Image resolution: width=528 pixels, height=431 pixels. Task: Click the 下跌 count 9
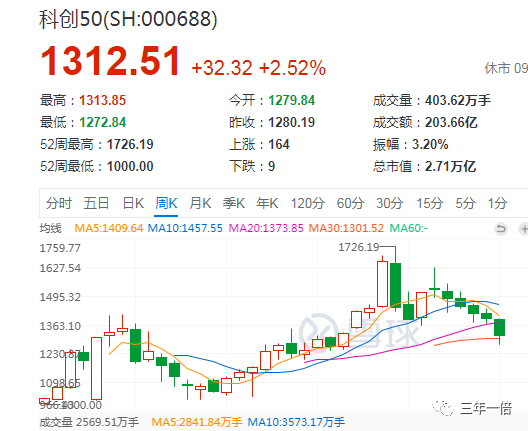pyautogui.click(x=271, y=166)
